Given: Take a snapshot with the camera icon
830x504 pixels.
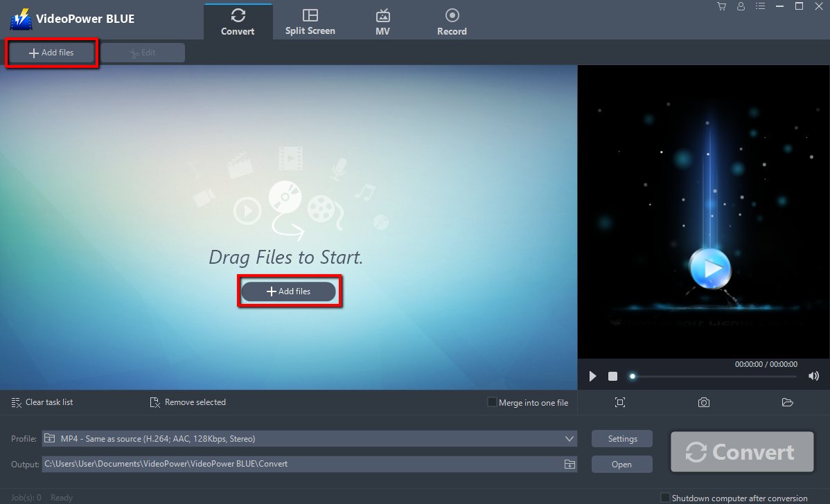Looking at the screenshot, I should click(704, 402).
